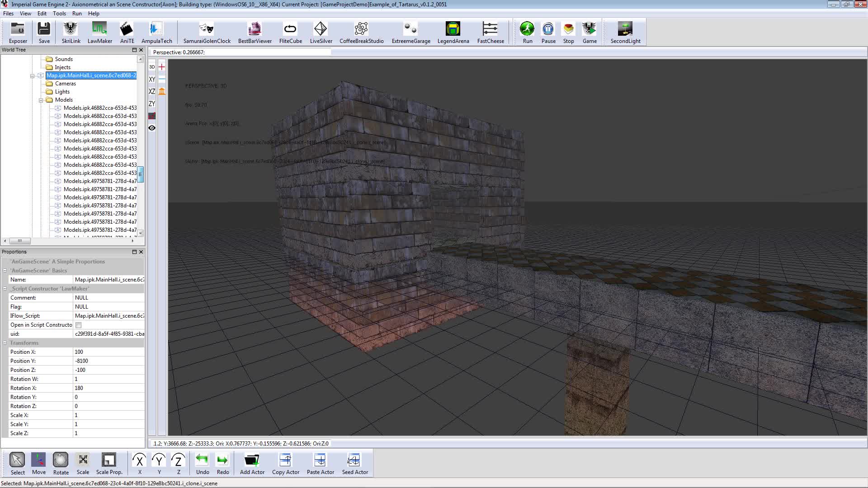868x488 pixels.
Task: Stop the running game
Action: [x=568, y=29]
